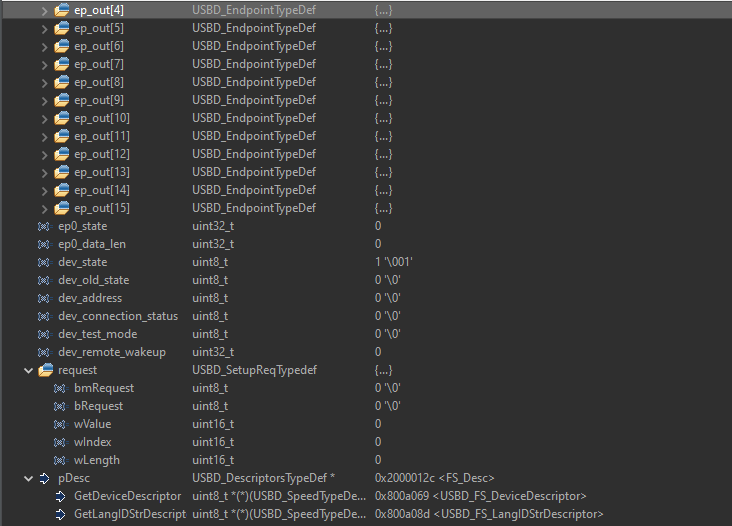The width and height of the screenshot is (732, 526).
Task: Expand ep_out[12] chevron
Action: (x=44, y=155)
